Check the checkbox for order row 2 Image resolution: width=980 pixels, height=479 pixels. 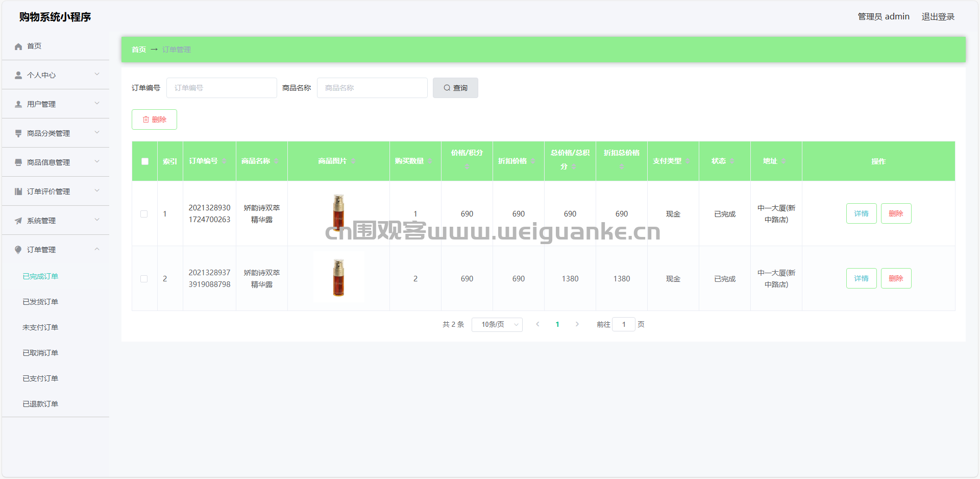point(144,279)
